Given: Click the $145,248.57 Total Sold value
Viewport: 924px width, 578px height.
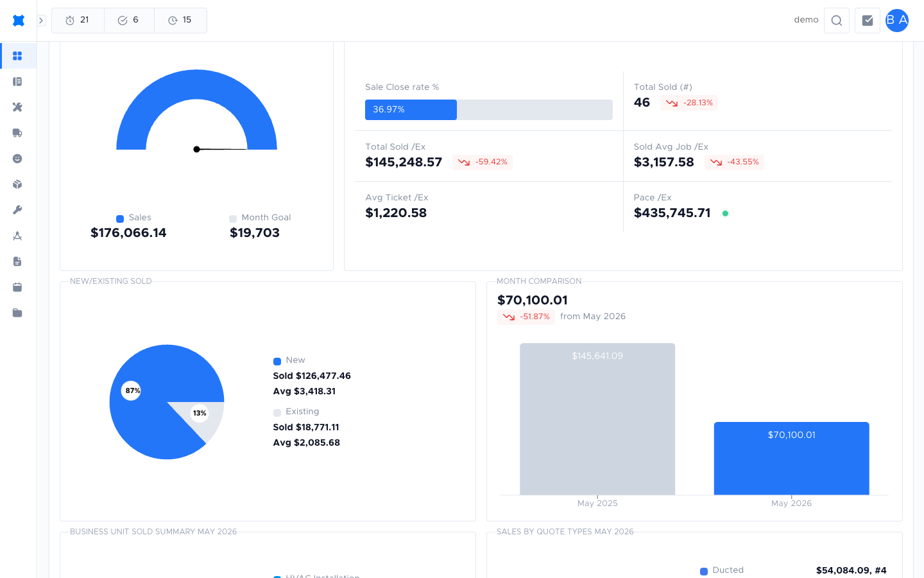Looking at the screenshot, I should point(404,162).
